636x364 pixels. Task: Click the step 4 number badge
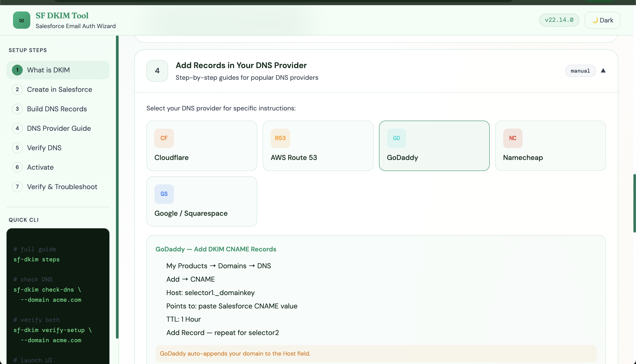(157, 71)
